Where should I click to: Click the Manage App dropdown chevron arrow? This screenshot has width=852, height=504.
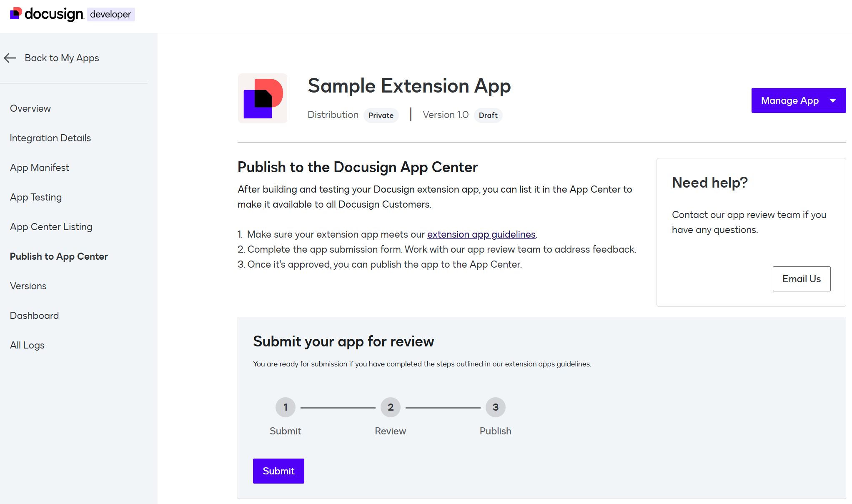pos(833,100)
